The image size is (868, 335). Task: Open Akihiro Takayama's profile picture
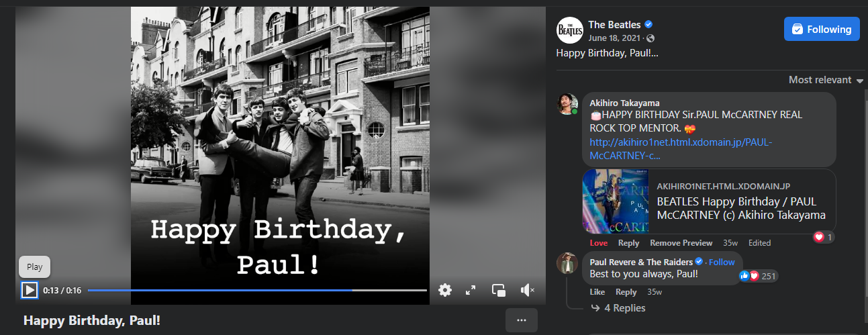click(567, 103)
